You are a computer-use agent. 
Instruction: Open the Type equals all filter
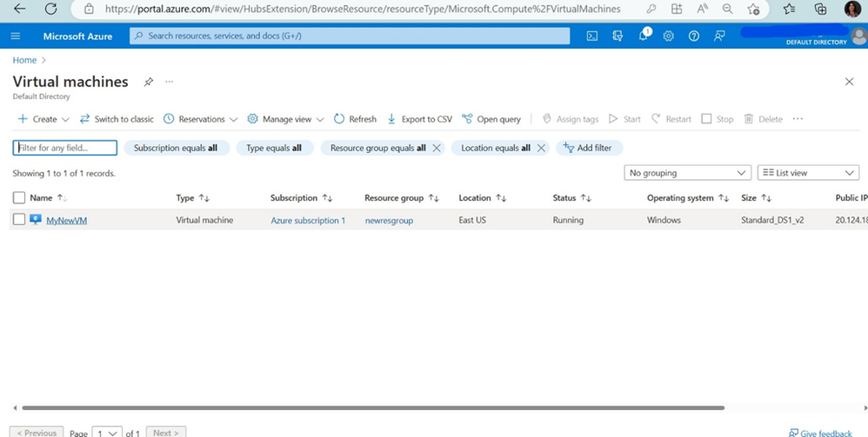275,148
